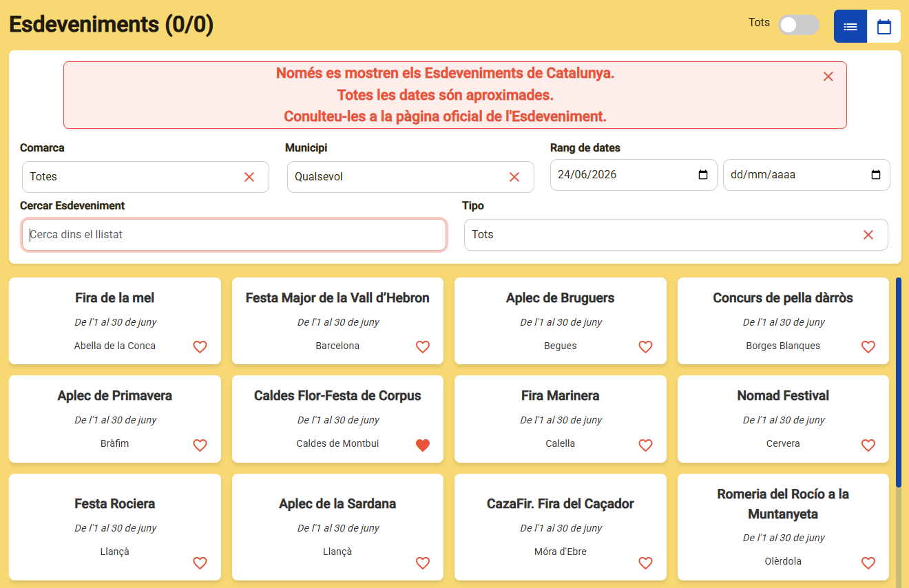Favorite Nomad Festival in Cervera

pyautogui.click(x=868, y=445)
